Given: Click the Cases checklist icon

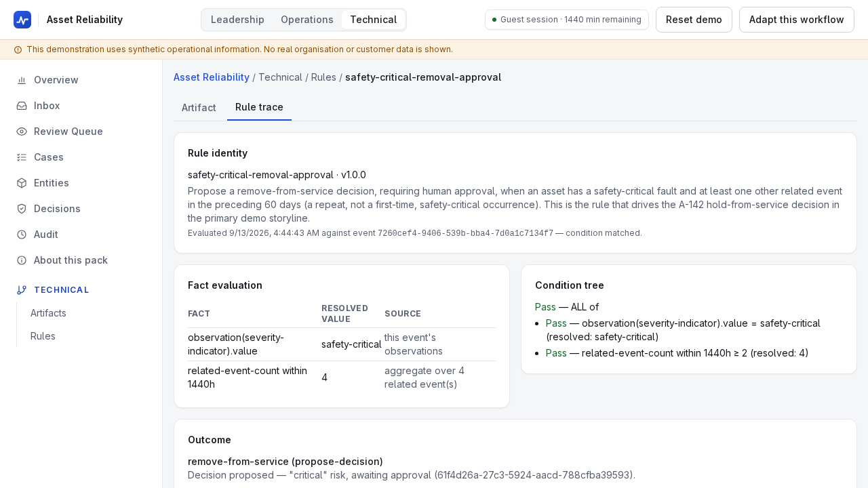Looking at the screenshot, I should coord(22,157).
